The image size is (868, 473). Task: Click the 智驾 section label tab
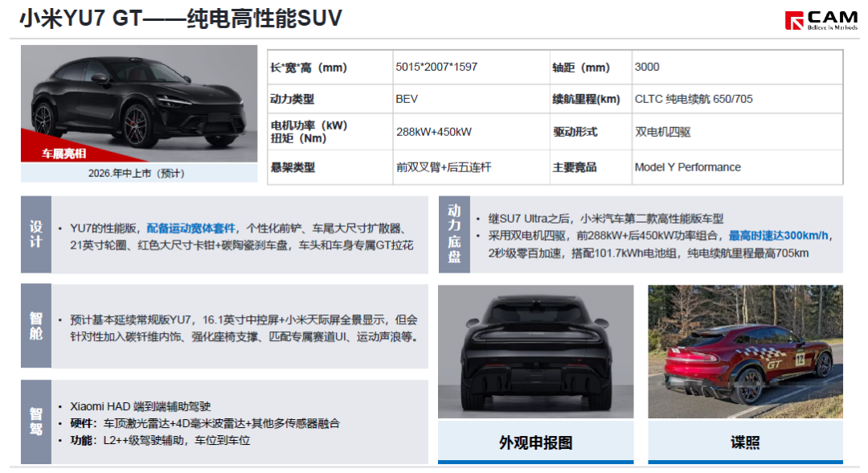coord(36,422)
